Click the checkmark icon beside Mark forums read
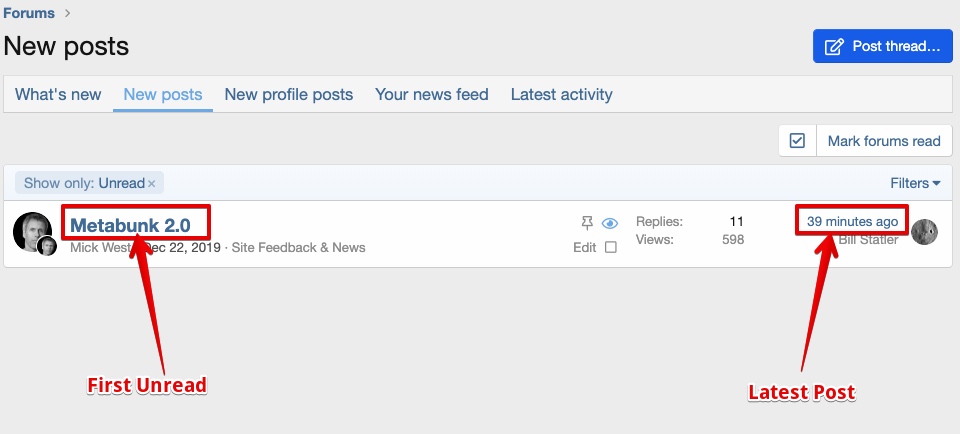This screenshot has width=960, height=434. pos(797,141)
